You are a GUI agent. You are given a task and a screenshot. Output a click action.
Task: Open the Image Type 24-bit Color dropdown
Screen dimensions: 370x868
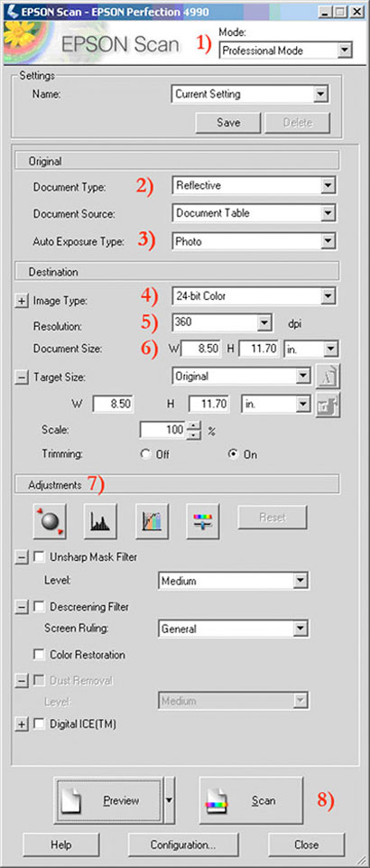pos(254,296)
